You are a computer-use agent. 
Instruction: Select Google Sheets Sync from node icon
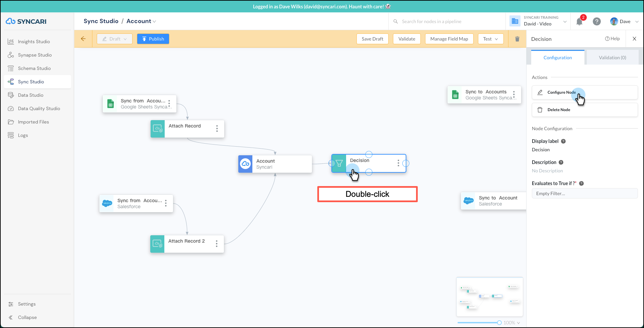pos(110,104)
